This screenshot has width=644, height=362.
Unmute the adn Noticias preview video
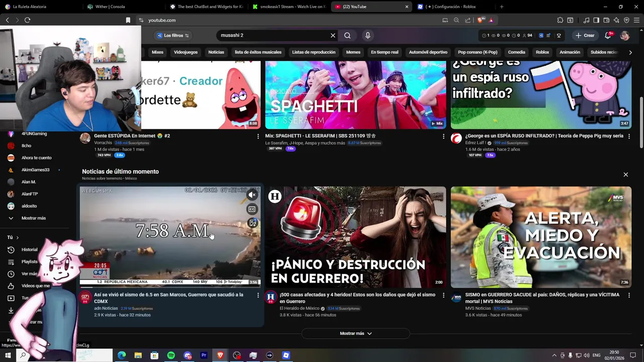point(253,195)
